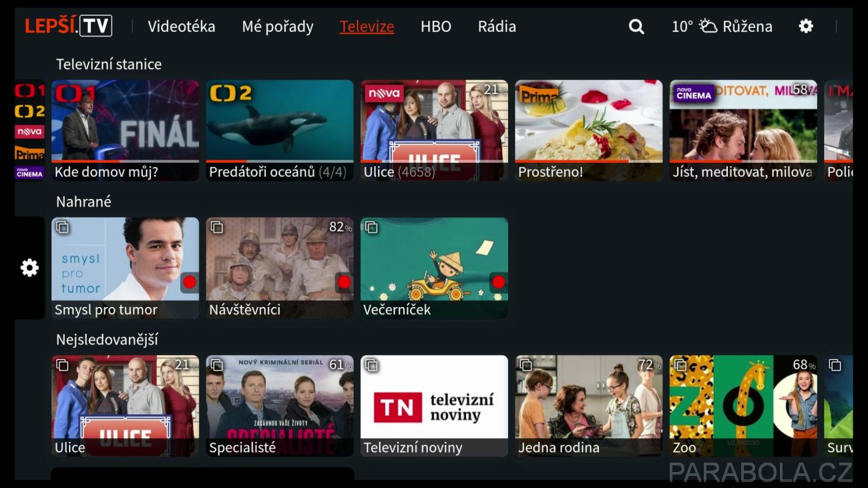Open the Rádia section
This screenshot has width=868, height=488.
(x=497, y=27)
